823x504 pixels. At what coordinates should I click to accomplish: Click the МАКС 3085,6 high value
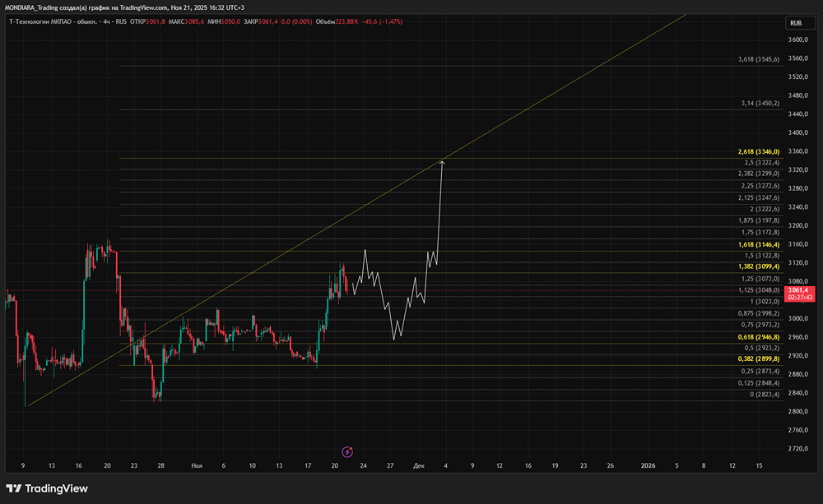point(186,21)
